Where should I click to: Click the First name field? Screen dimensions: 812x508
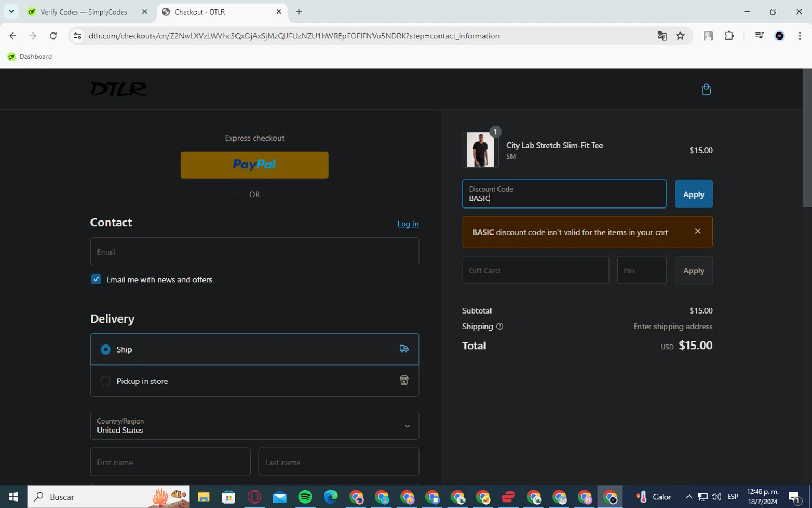[171, 462]
